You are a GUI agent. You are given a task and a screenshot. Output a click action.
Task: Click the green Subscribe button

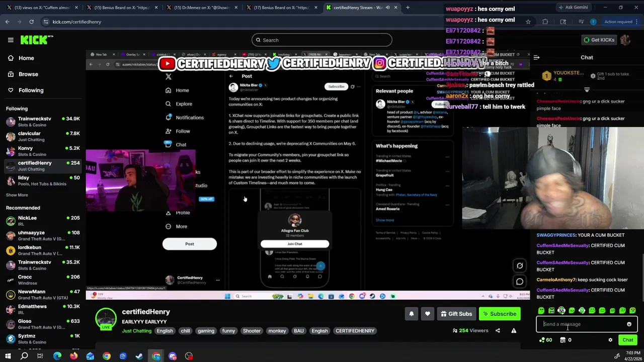tap(500, 314)
